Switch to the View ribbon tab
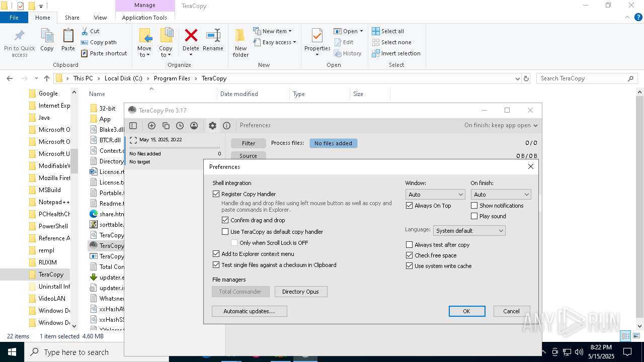The width and height of the screenshot is (644, 362). tap(100, 18)
